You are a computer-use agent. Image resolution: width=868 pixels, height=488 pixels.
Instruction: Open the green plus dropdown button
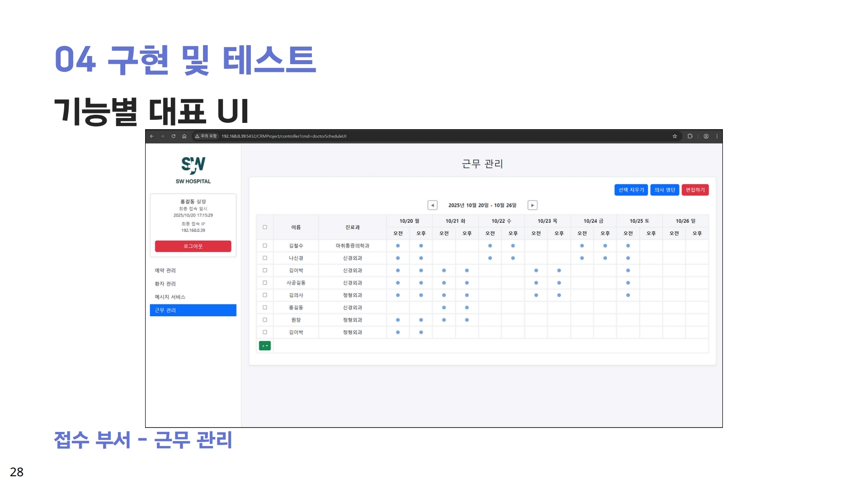tap(265, 346)
